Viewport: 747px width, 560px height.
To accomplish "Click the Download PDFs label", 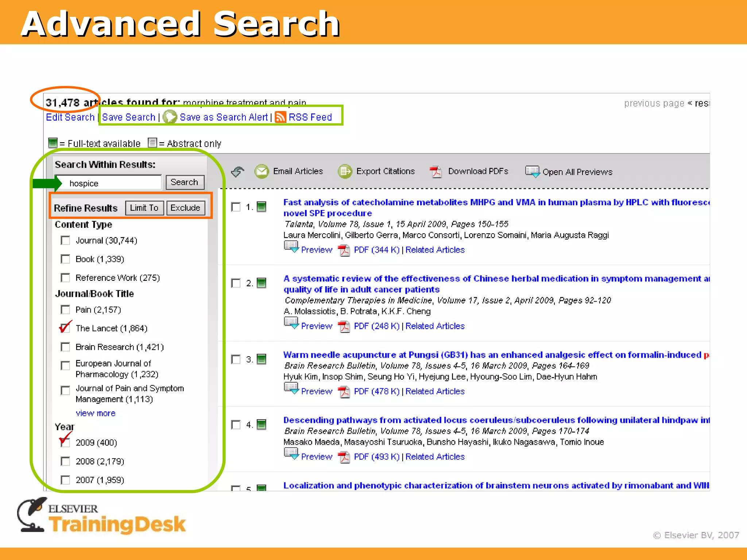I will (x=478, y=171).
